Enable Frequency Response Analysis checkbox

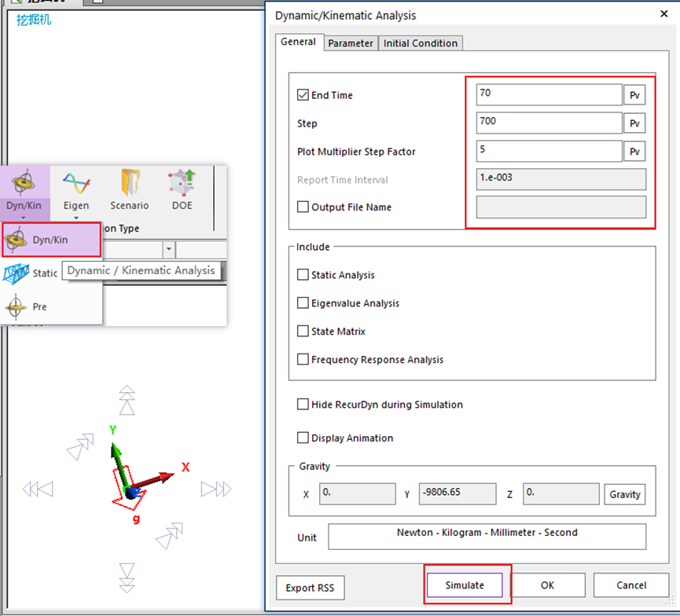tap(303, 359)
